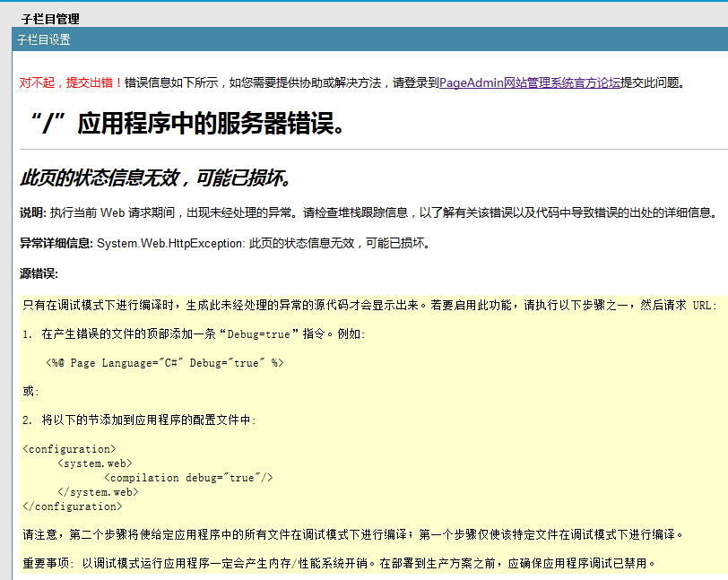Click the 请注意 paragraph about the second step
The image size is (728, 580).
pos(353,535)
